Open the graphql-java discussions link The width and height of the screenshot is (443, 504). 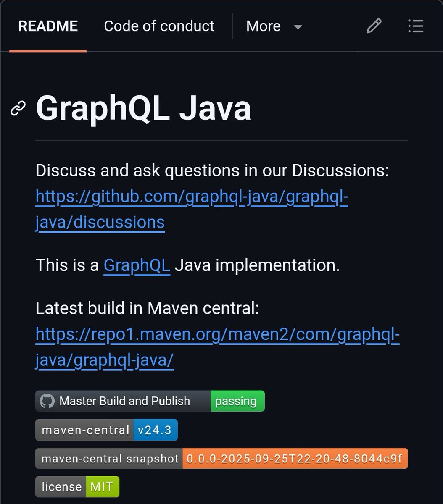192,209
